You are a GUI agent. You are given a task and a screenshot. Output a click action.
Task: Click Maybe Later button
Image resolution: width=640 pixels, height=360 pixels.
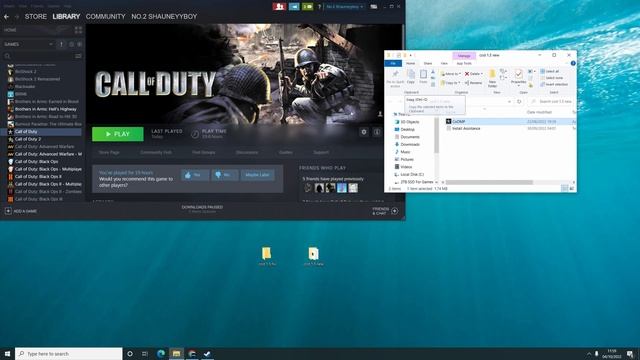tap(257, 175)
